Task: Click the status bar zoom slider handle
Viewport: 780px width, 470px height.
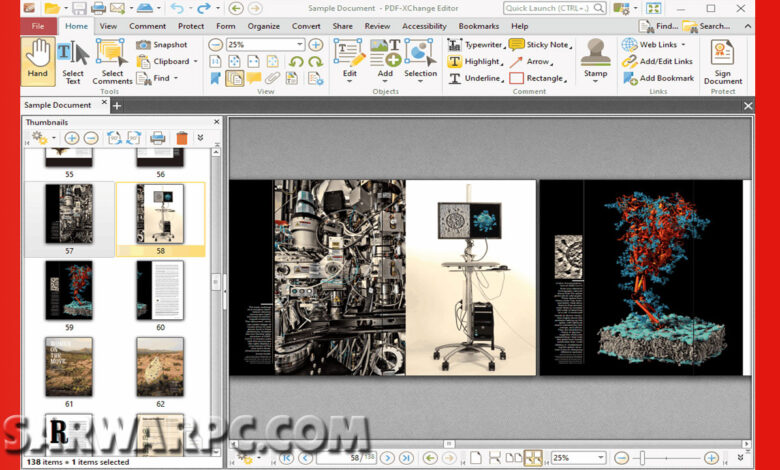Action: click(642, 458)
